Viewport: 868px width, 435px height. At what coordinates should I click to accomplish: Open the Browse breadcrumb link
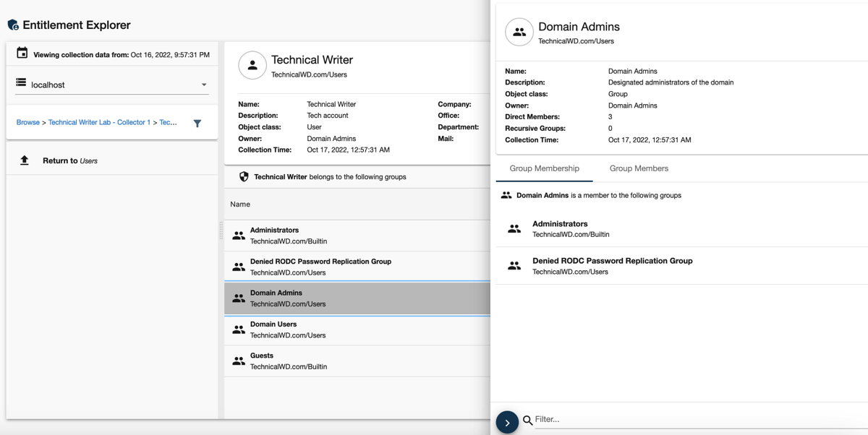click(x=28, y=122)
